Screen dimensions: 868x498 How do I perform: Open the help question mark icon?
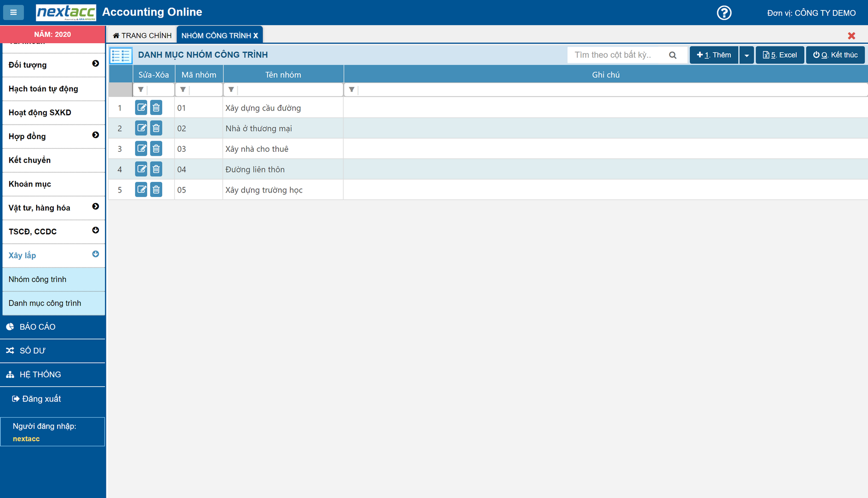pyautogui.click(x=724, y=13)
